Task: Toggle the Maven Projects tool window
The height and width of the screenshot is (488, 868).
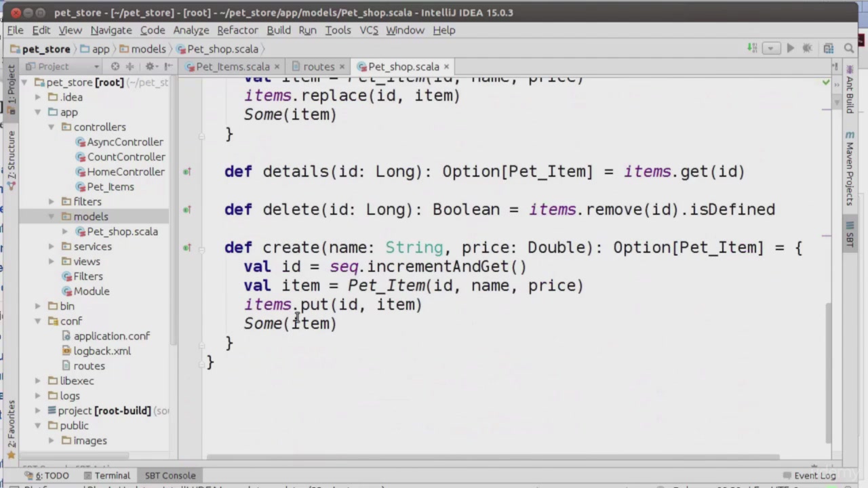Action: click(850, 167)
